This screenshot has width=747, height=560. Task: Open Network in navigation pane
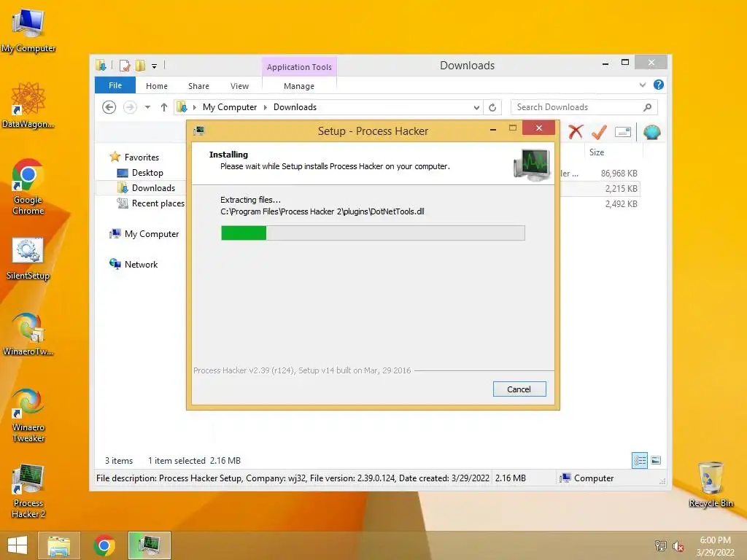click(141, 264)
